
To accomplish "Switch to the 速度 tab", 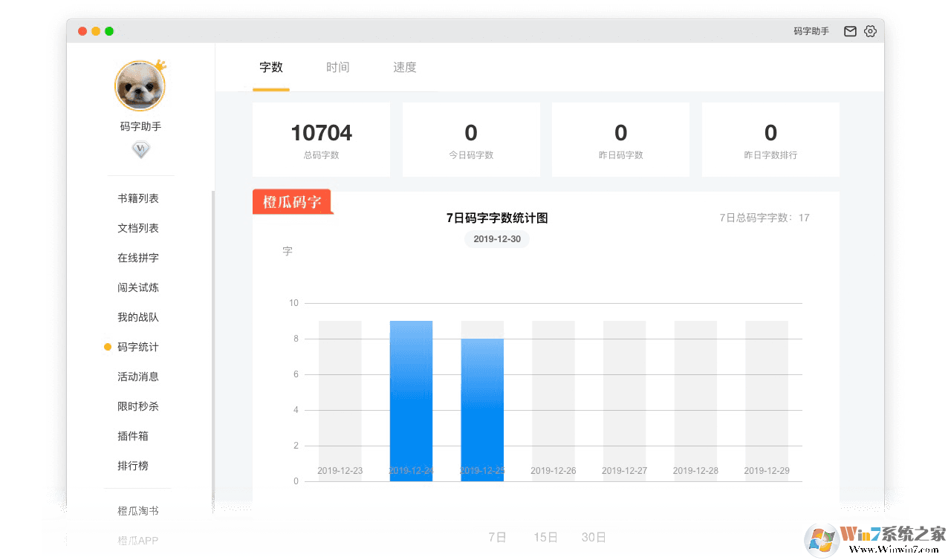I will coord(405,67).
